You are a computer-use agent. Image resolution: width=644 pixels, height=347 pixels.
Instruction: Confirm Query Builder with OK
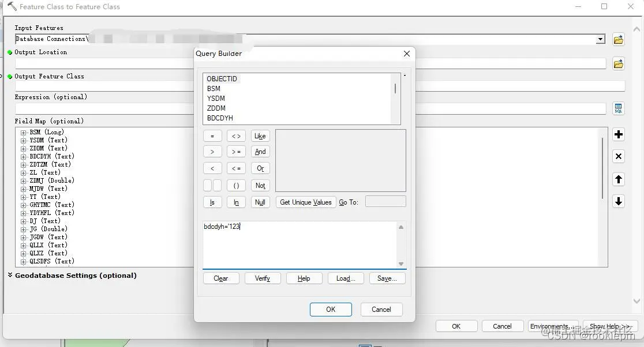tap(331, 310)
